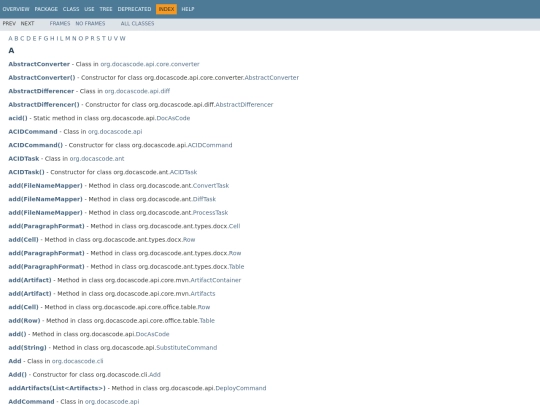Open the AbstractConverter() constructor entry
Image resolution: width=540 pixels, height=405 pixels.
42,77
